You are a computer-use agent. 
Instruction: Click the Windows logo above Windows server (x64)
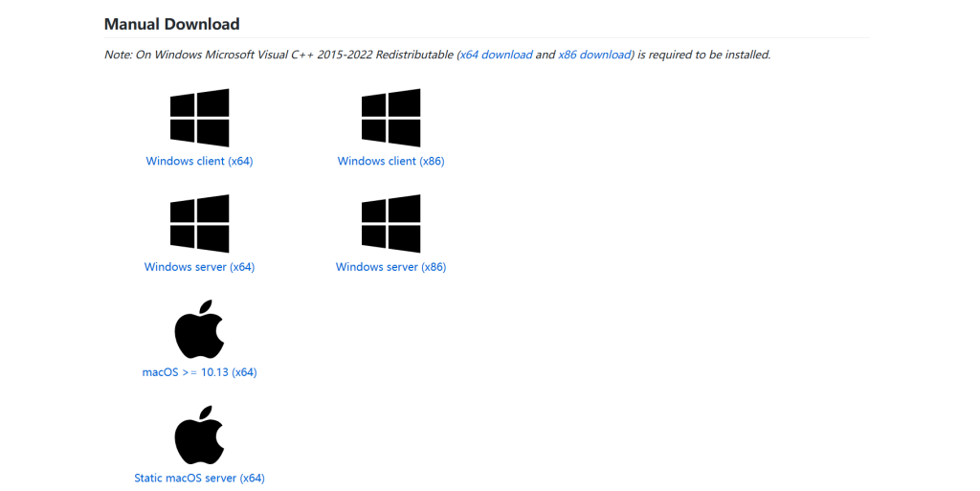click(x=199, y=223)
